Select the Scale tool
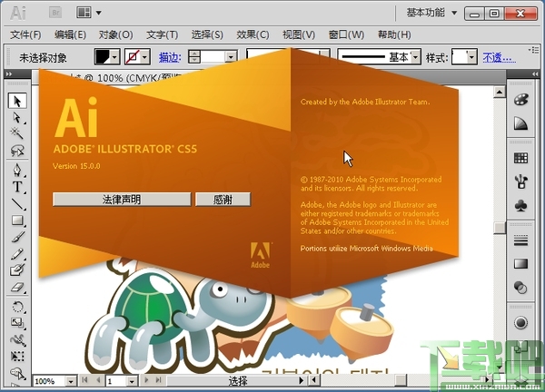Image resolution: width=545 pixels, height=392 pixels. coord(17,323)
